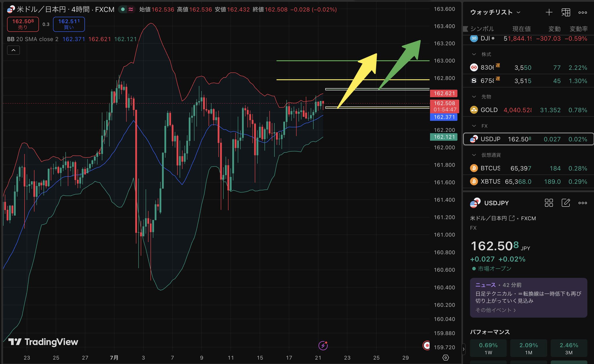Screen dimensions: 594x364
Task: Select the 6758 stock row
Action: (x=528, y=81)
